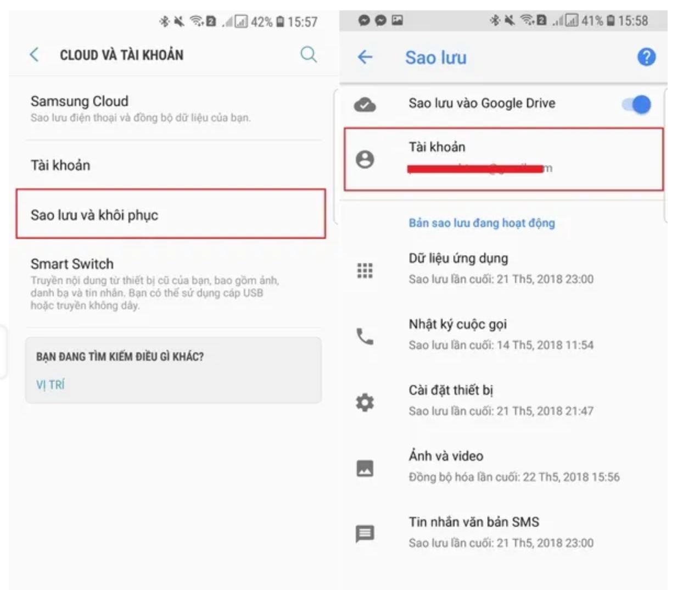
Task: Open Tin nhắn văn bản SMS entry
Action: pyautogui.click(x=503, y=532)
